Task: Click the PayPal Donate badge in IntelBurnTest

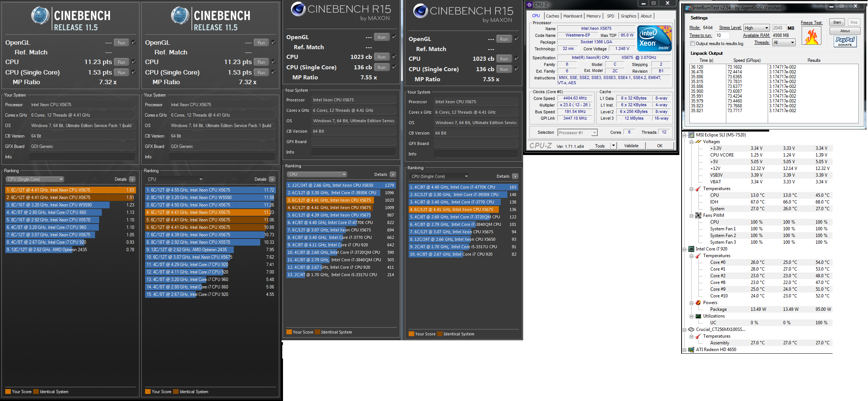Action: coord(845,41)
